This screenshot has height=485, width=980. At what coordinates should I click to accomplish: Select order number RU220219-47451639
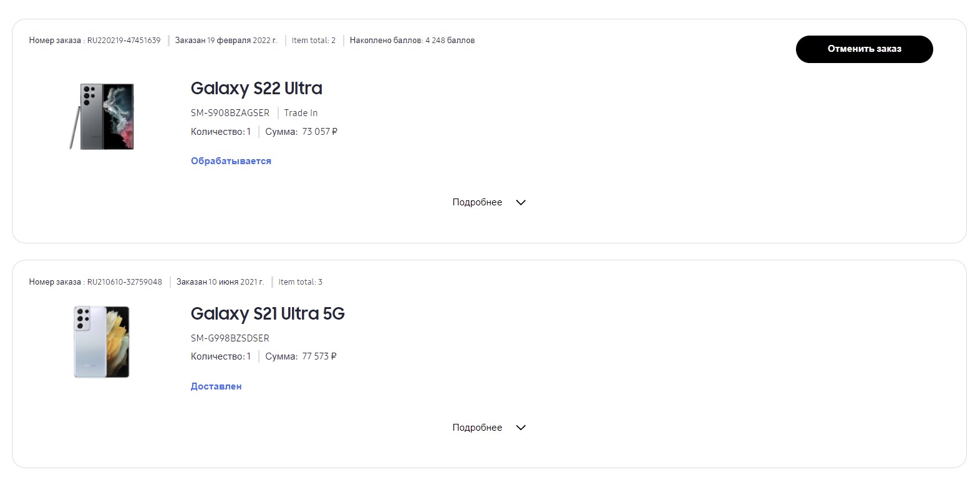click(124, 41)
